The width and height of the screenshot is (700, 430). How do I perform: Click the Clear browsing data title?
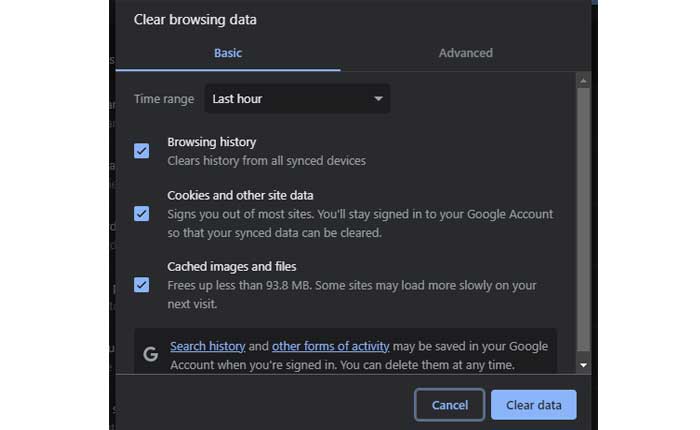click(195, 19)
